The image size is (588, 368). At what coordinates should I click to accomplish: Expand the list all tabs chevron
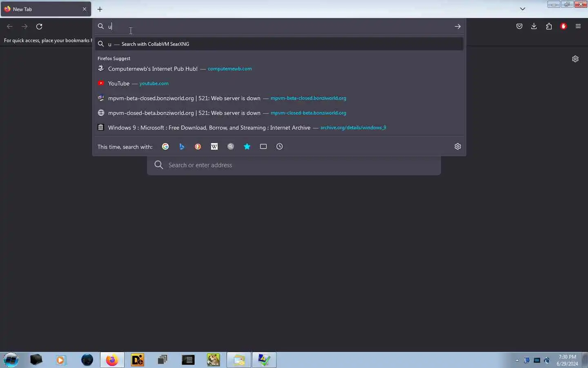tap(523, 9)
